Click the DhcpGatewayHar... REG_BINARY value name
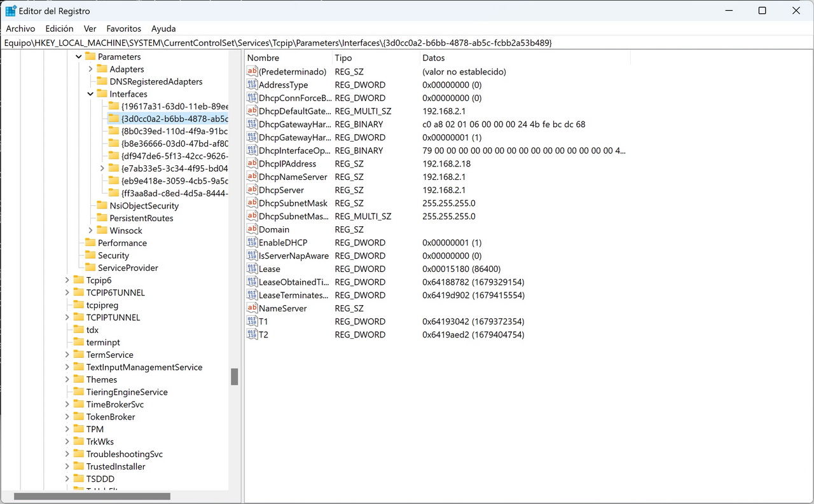This screenshot has height=504, width=814. [295, 125]
